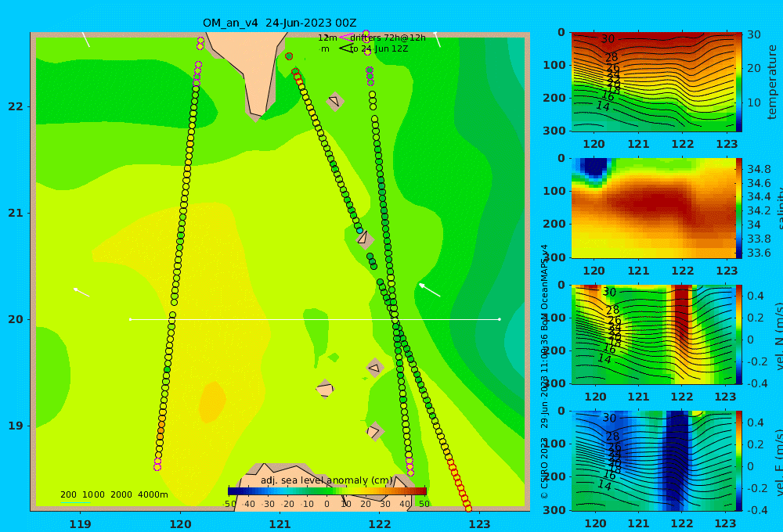Click the 'adj. sea level anomaly (cm)' label

[x=327, y=480]
